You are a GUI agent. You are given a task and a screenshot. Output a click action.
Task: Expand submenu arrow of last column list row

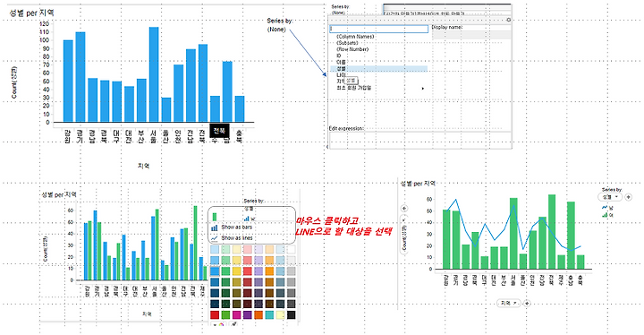click(423, 88)
